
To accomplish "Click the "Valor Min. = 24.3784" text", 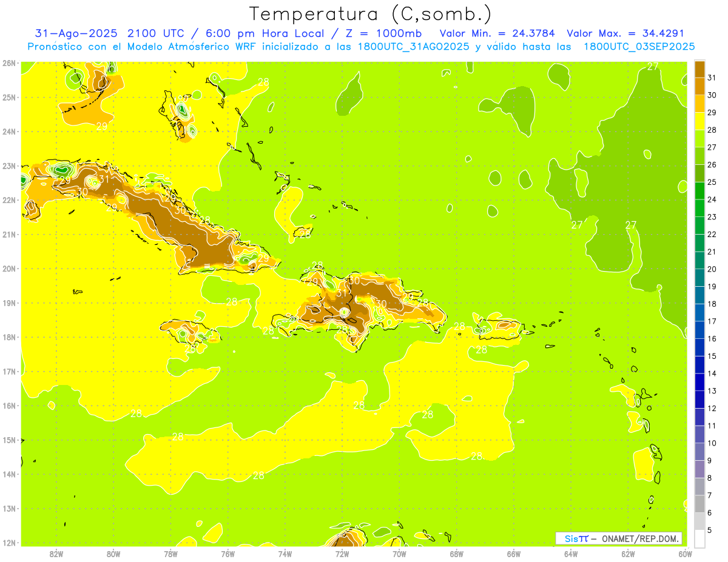I will (x=497, y=33).
